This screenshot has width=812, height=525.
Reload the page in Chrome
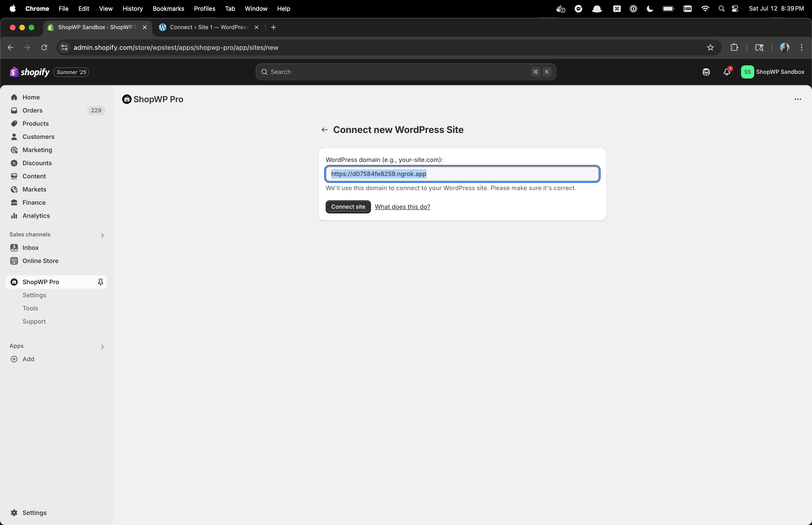pos(44,47)
